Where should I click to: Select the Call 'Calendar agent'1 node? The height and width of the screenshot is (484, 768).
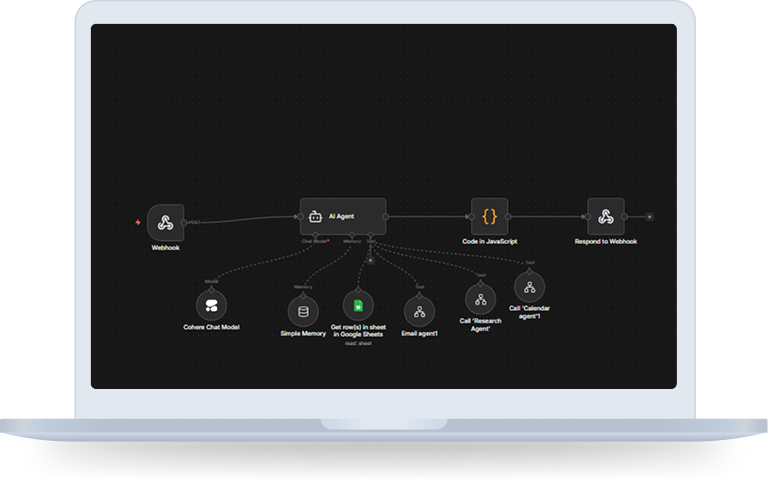[x=531, y=287]
